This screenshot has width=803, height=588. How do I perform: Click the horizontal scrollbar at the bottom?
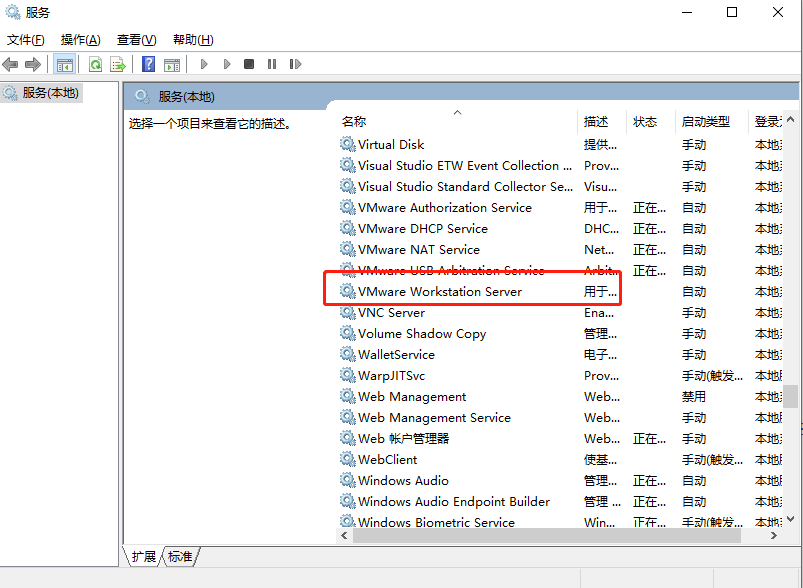560,536
